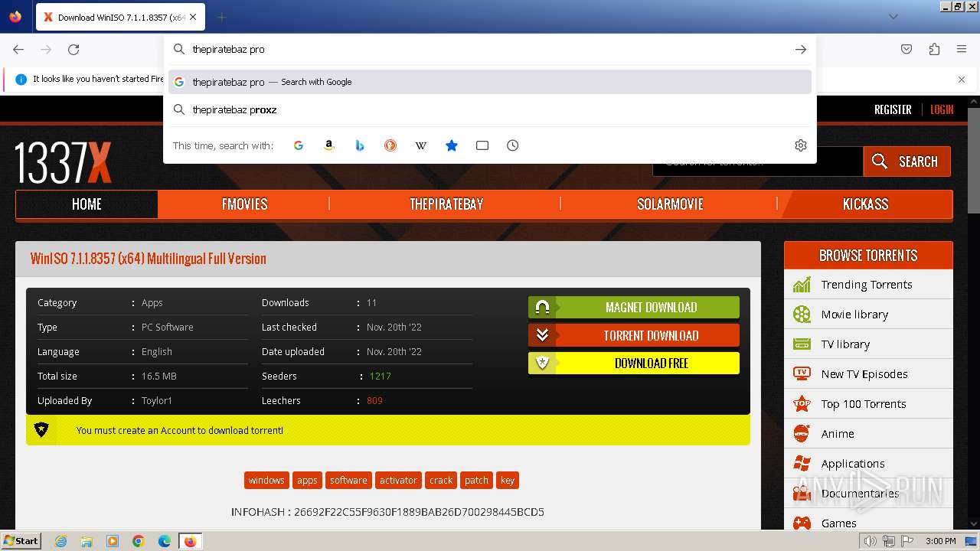Click Documentaries in Browse Torrents
The image size is (980, 551).
860,494
